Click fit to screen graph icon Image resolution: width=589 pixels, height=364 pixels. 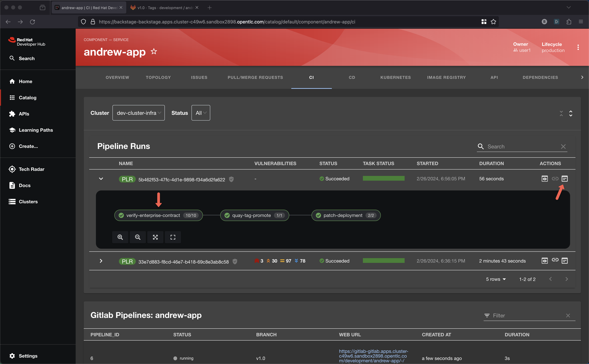point(155,237)
